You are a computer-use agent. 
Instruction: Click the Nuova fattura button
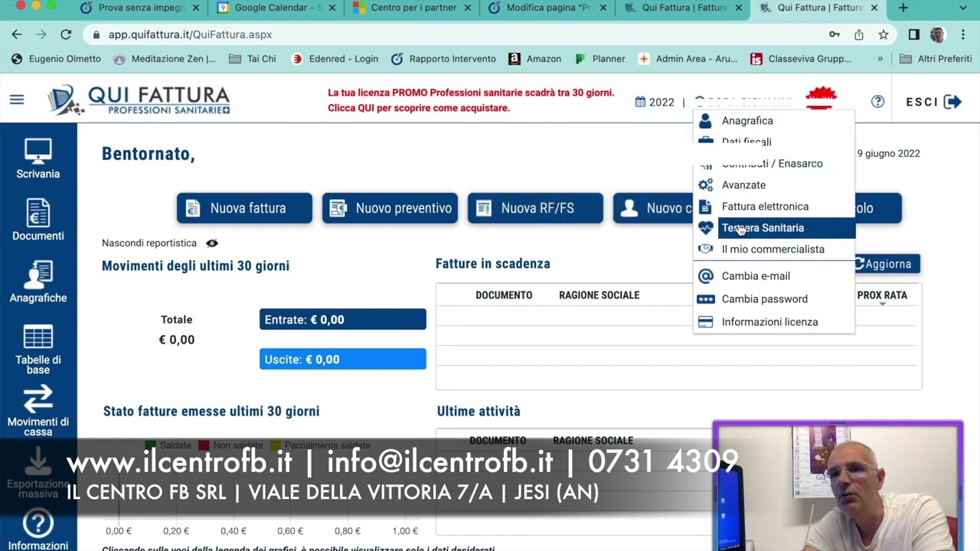pyautogui.click(x=244, y=208)
